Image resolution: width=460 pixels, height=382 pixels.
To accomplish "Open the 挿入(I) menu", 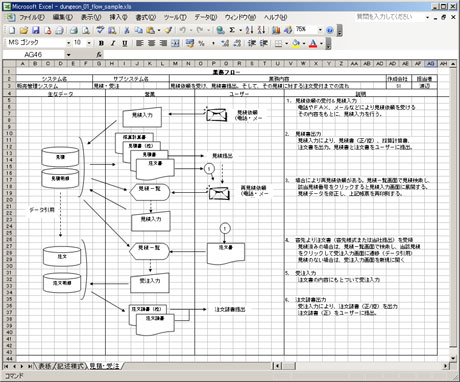I will (x=118, y=17).
